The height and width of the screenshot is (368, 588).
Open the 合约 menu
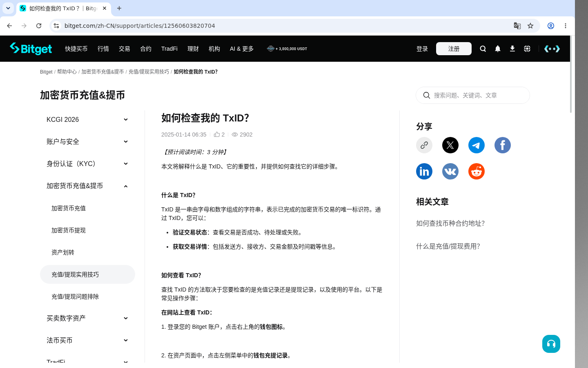[146, 49]
